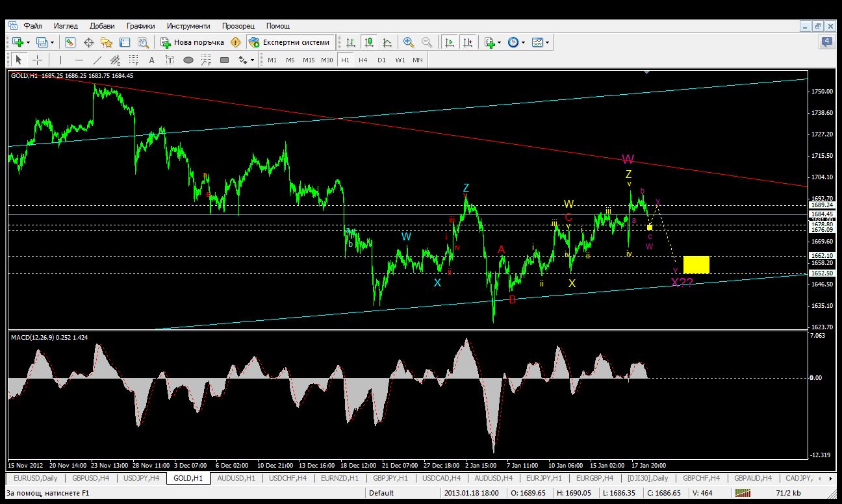Toggle the Terminal window icon

point(124,42)
